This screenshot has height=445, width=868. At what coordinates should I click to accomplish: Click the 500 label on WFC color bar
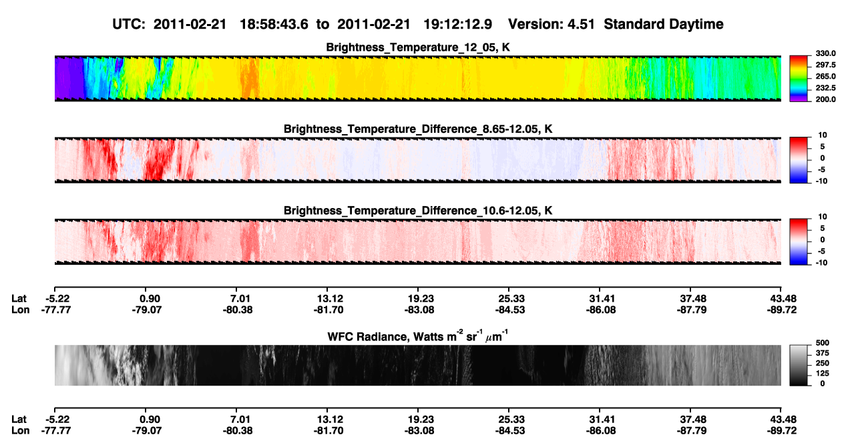click(823, 342)
